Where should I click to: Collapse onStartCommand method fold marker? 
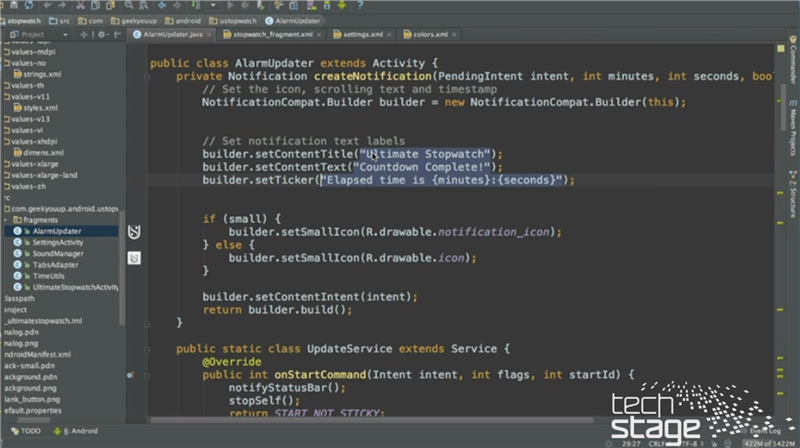point(146,376)
